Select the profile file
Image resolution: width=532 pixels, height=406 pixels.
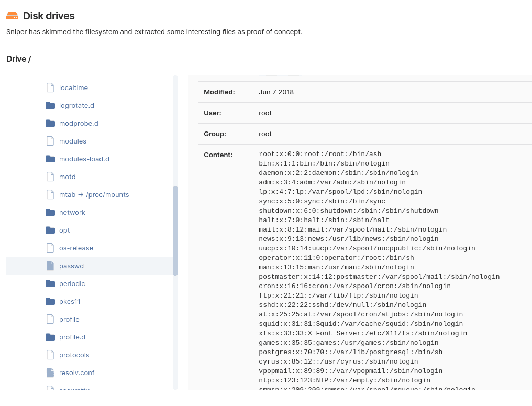tap(69, 319)
